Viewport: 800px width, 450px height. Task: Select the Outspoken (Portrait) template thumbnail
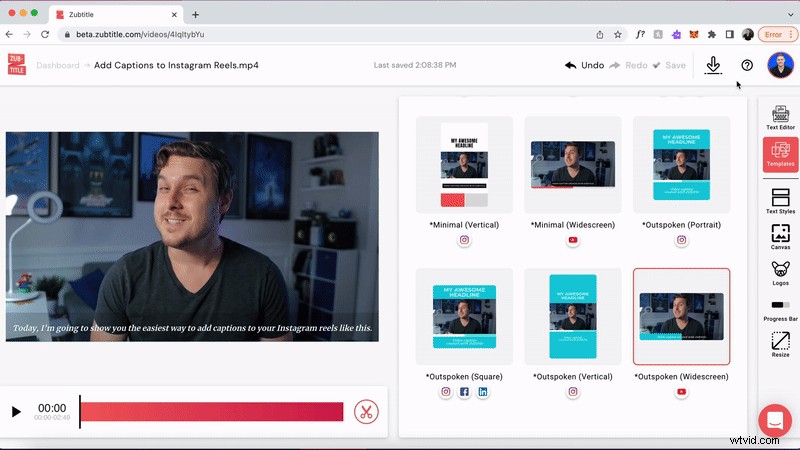pyautogui.click(x=682, y=164)
